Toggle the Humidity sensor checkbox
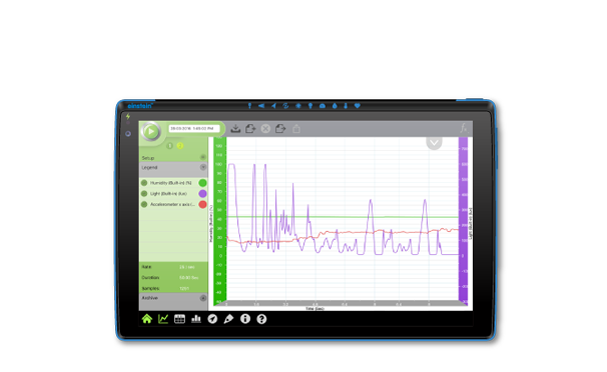 point(144,183)
